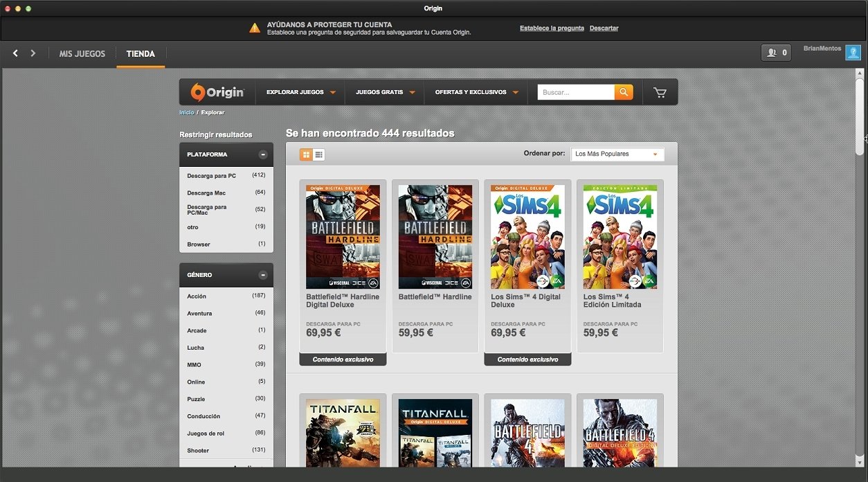Open the standard Battlefield Hardline cover
The height and width of the screenshot is (482, 868).
tap(435, 237)
